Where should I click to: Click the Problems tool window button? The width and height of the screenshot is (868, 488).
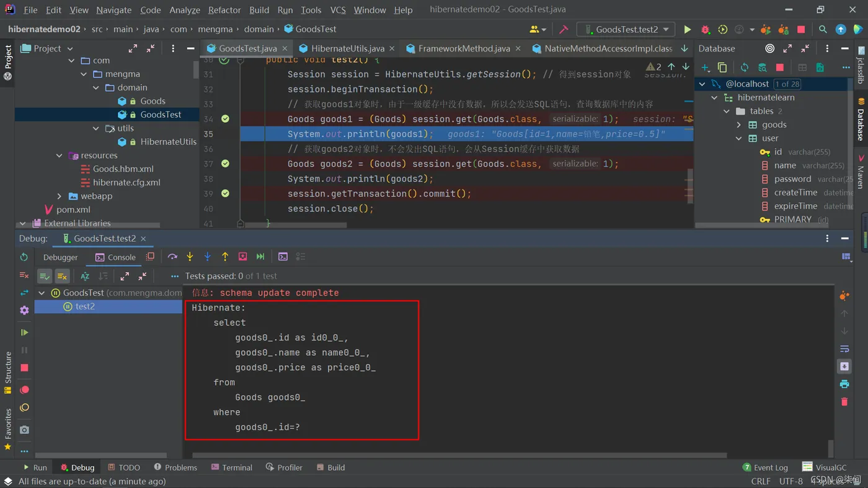pos(175,468)
